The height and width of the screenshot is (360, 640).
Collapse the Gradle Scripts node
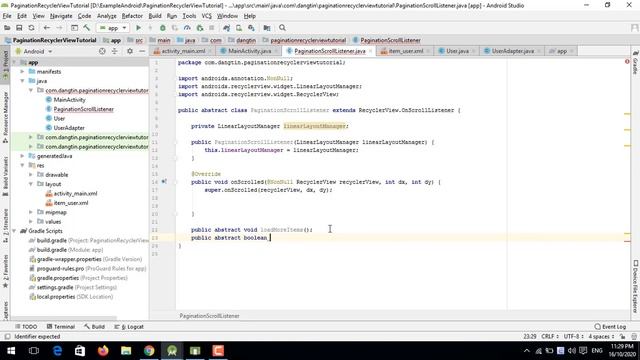(x=14, y=231)
